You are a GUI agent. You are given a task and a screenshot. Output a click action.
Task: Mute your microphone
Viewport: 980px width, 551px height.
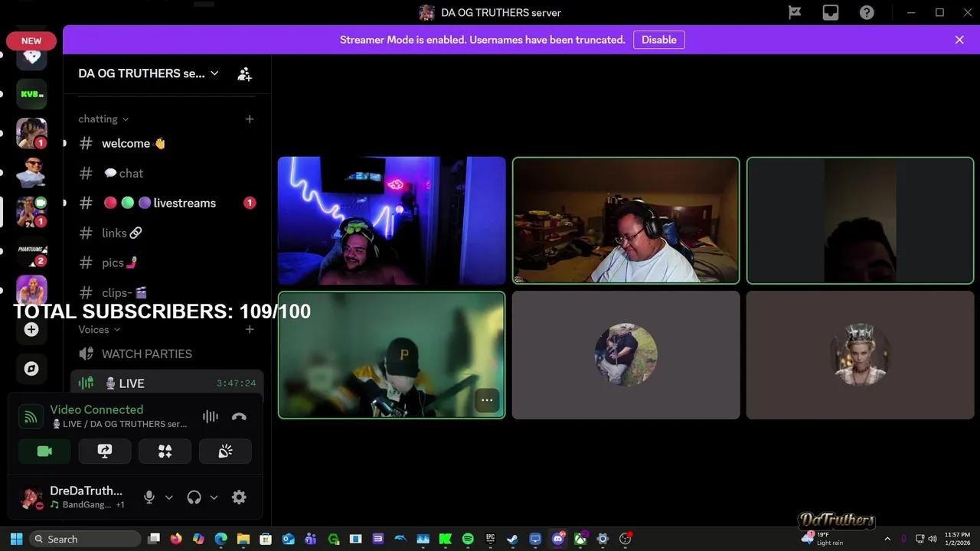click(149, 497)
